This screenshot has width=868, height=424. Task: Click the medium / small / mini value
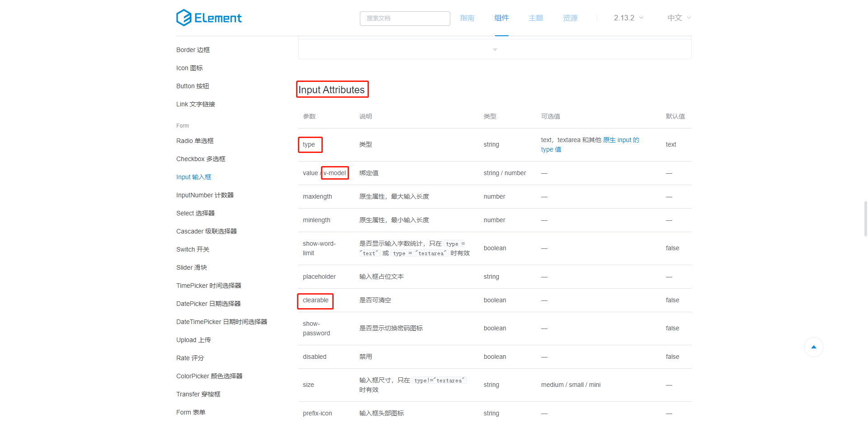571,385
